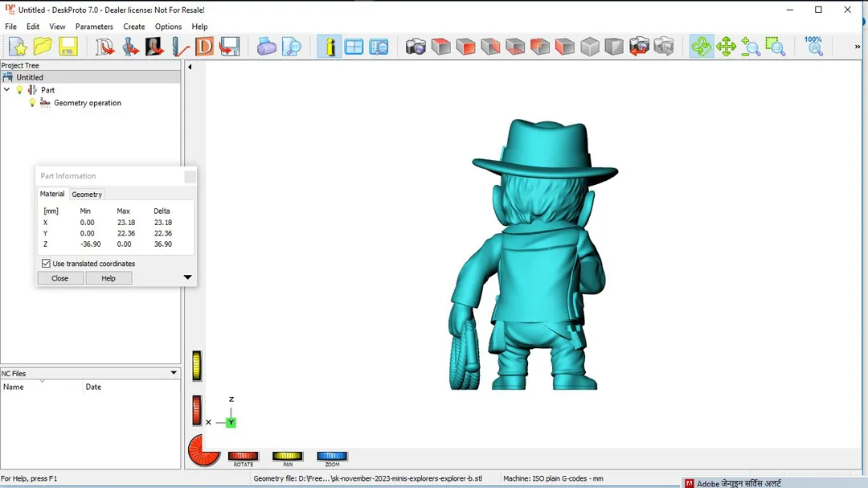The image size is (868, 488).
Task: Click the Load vector file icon
Action: (x=104, y=47)
